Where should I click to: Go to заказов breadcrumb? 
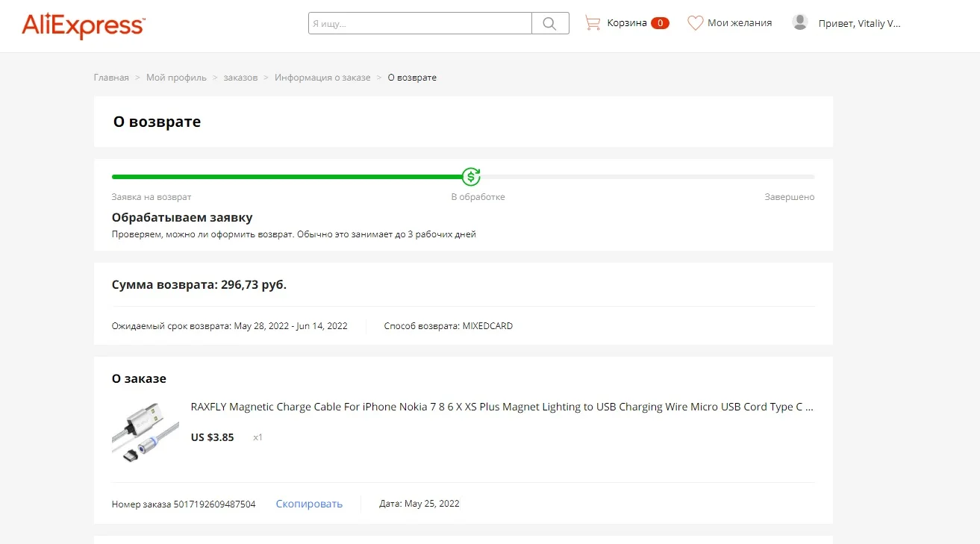click(x=240, y=78)
